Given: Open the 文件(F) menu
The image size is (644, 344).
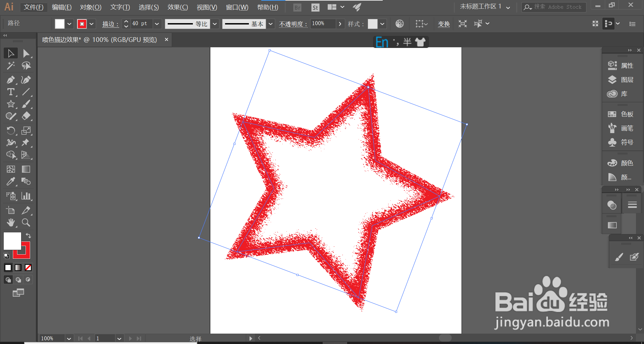Looking at the screenshot, I should [34, 7].
